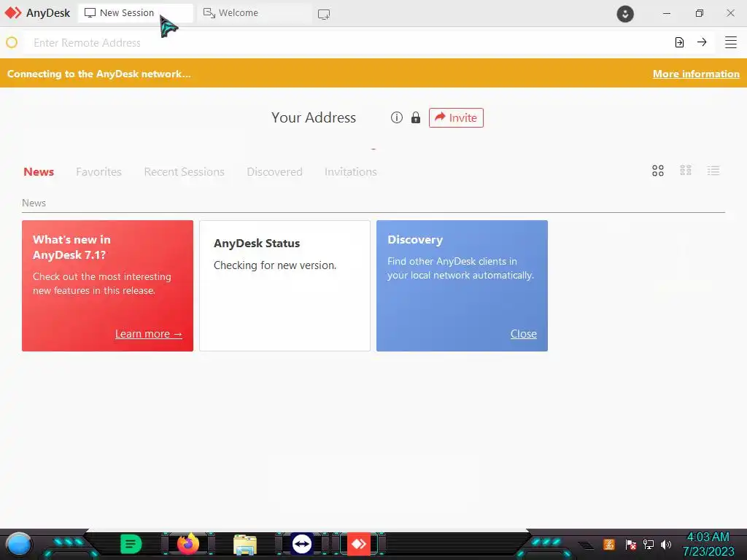This screenshot has width=747, height=560.
Task: Click the network tray icon
Action: [649, 544]
